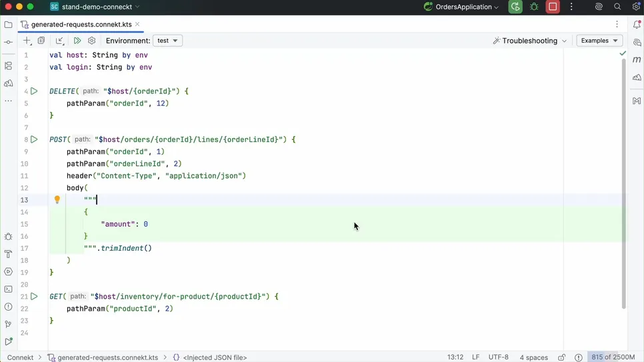Open more run actions kebab menu

[571, 7]
